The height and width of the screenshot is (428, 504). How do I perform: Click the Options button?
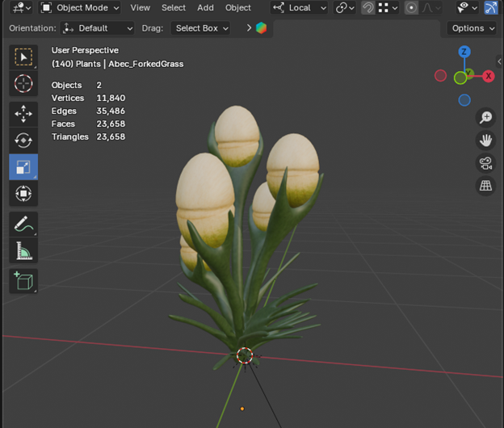point(472,28)
